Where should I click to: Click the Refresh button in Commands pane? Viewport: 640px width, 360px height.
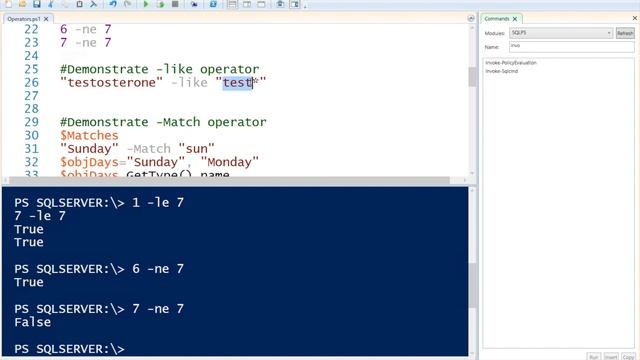coord(625,33)
